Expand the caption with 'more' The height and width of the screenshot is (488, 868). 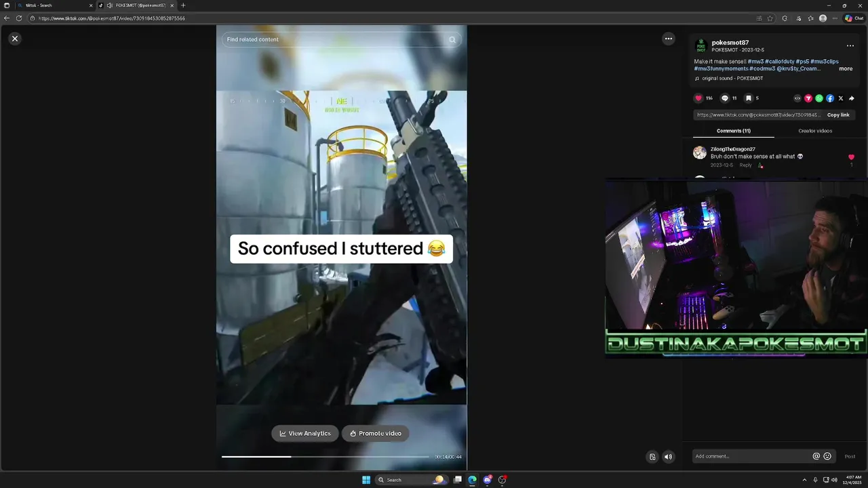coord(846,68)
